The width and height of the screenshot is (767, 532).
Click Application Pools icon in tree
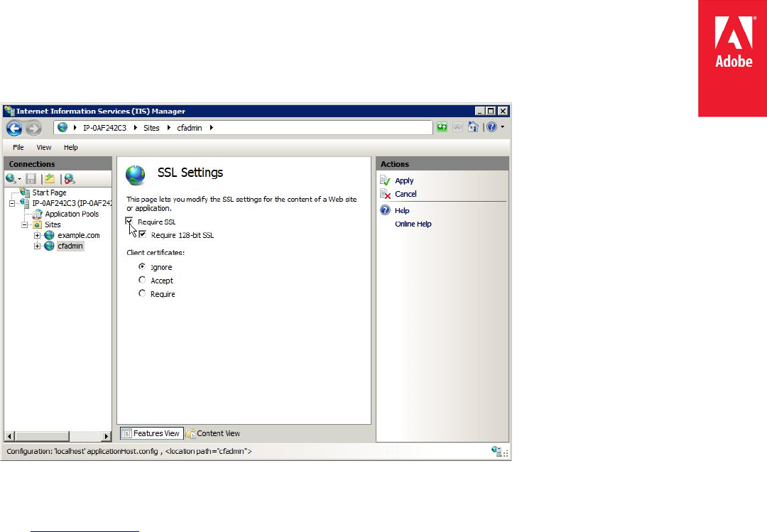click(x=37, y=214)
